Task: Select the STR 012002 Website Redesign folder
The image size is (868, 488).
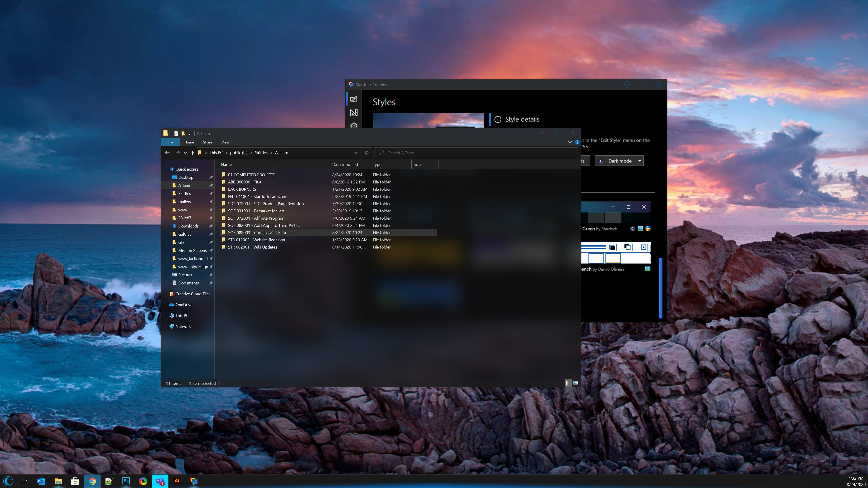Action: (x=256, y=239)
